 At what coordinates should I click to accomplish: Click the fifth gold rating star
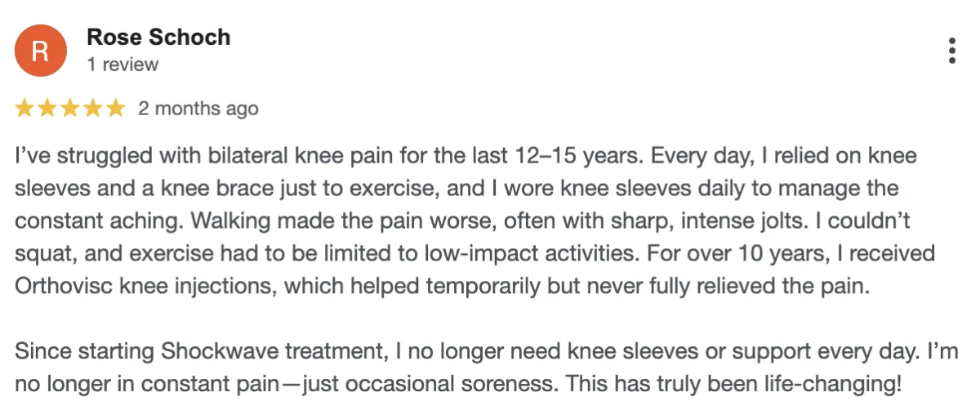point(116,109)
